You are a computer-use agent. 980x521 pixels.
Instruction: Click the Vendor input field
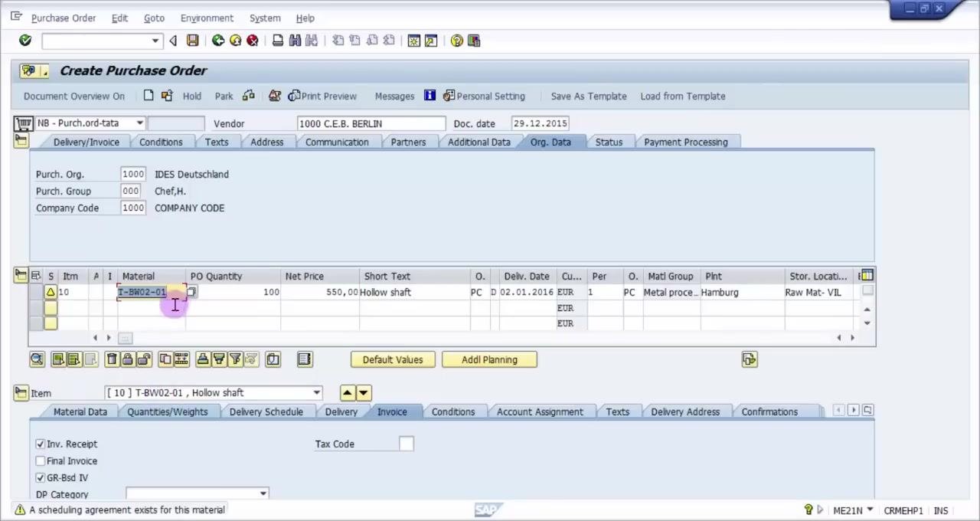tap(371, 123)
